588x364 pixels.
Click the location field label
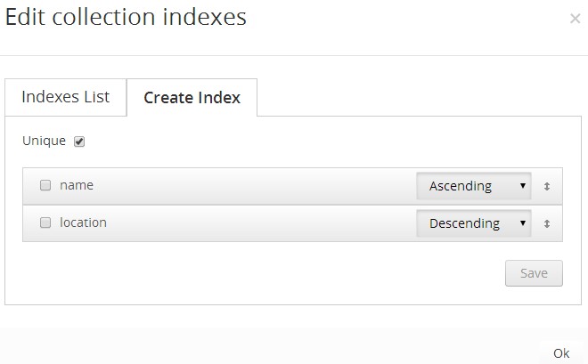(x=83, y=222)
